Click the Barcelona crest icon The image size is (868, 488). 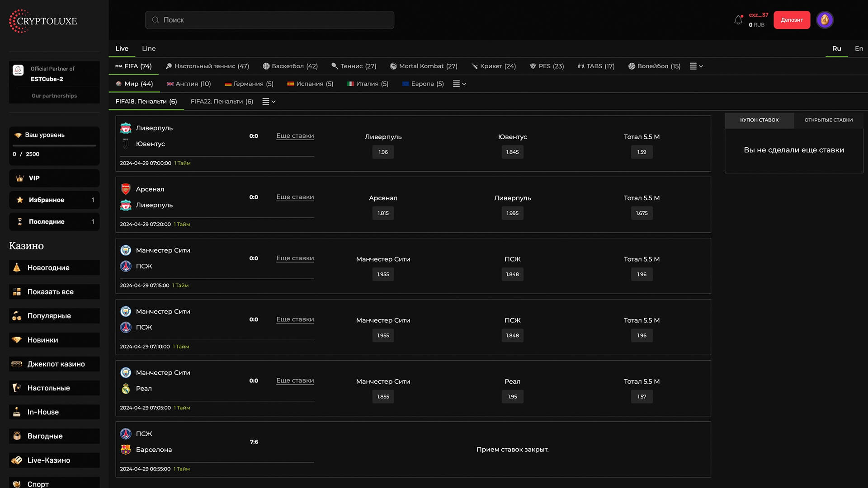(126, 450)
